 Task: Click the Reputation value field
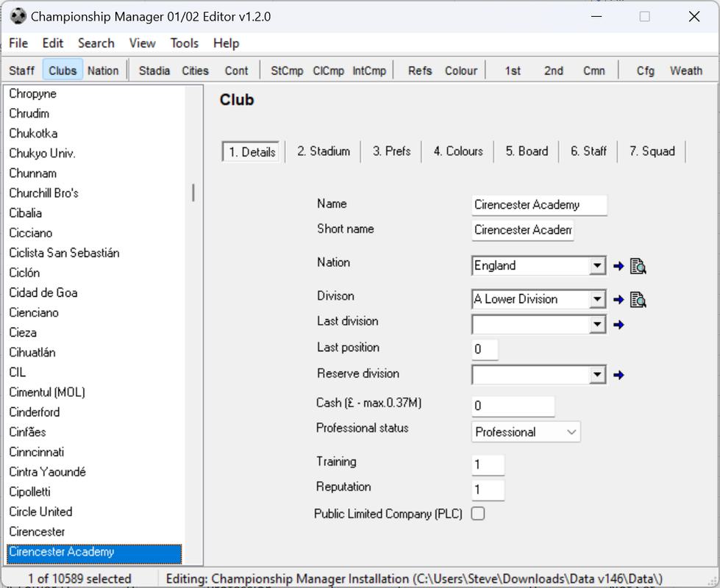(x=488, y=490)
